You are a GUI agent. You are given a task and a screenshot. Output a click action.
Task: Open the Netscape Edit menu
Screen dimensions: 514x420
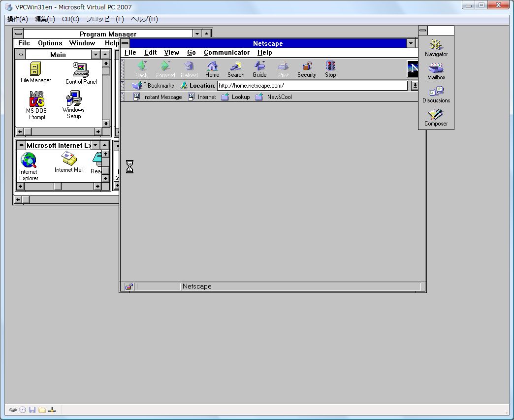coord(151,53)
